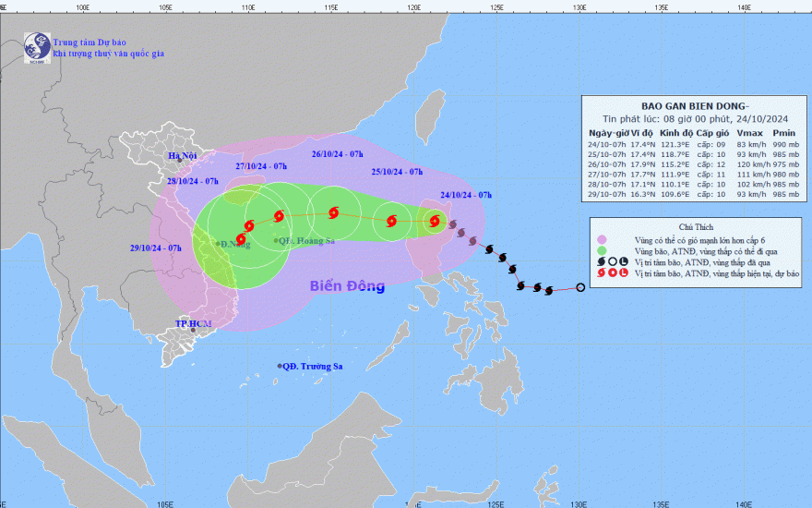Click the "28/10/24 - 07h" map label
This screenshot has width=812, height=508.
coord(193,181)
